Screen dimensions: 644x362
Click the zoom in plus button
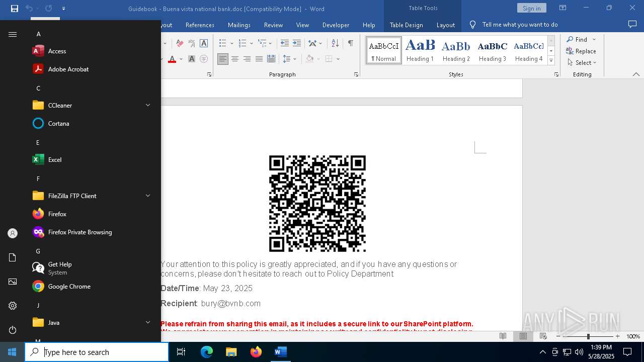click(617, 336)
